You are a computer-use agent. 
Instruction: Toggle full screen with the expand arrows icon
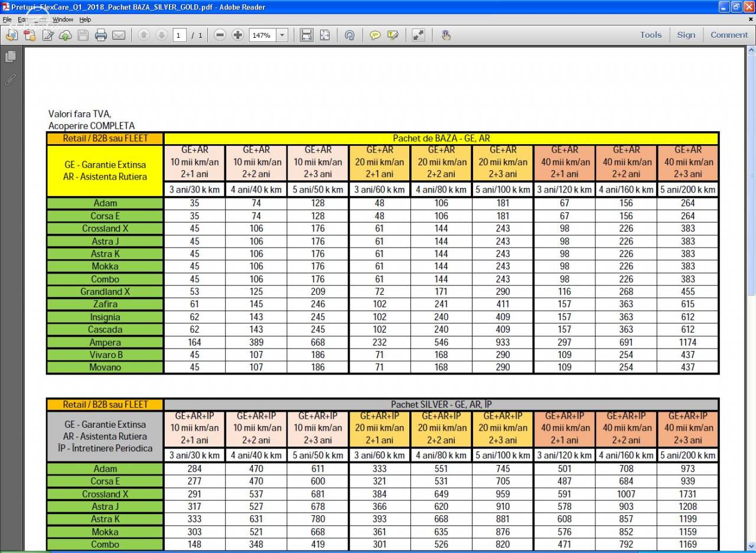(418, 35)
